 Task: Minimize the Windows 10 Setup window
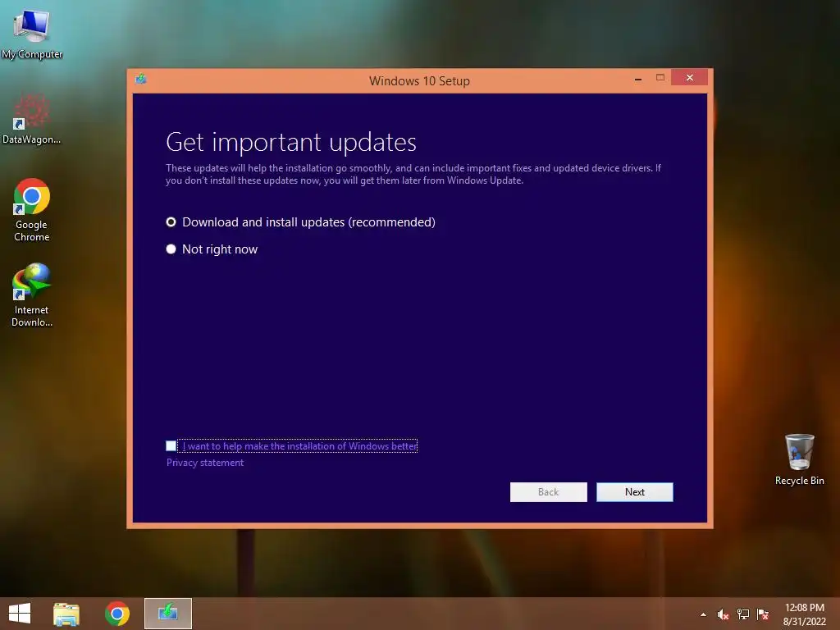pyautogui.click(x=638, y=79)
